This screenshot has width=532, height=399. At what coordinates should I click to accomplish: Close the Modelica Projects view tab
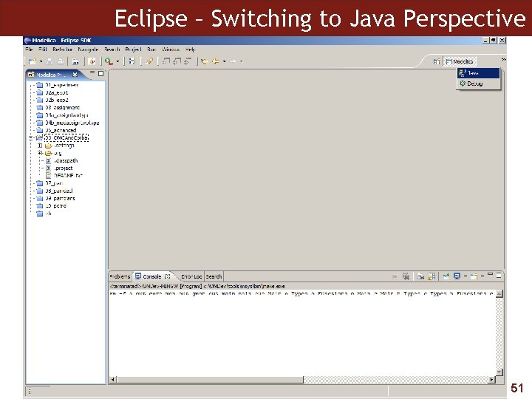(x=75, y=75)
